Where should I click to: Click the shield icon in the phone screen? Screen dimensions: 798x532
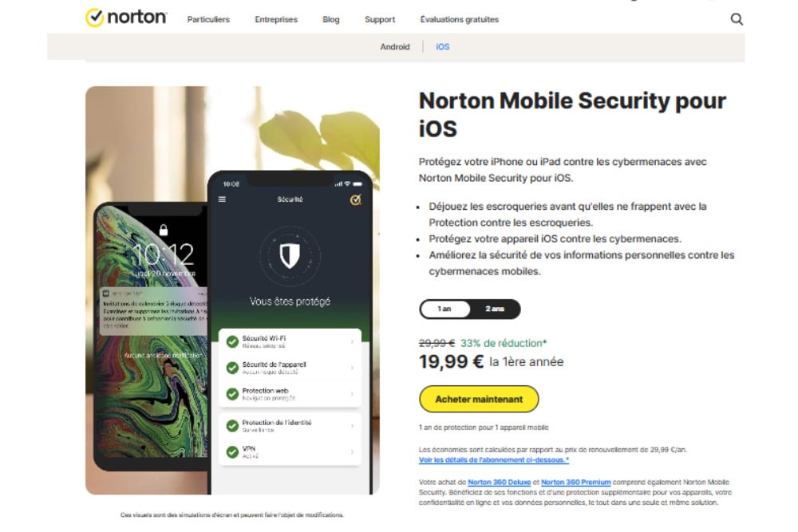pyautogui.click(x=290, y=255)
